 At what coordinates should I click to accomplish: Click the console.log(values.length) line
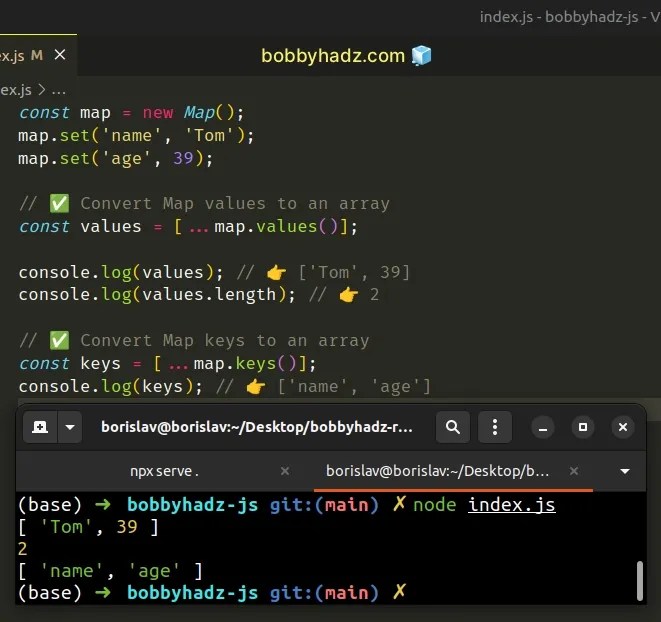[x=199, y=295]
